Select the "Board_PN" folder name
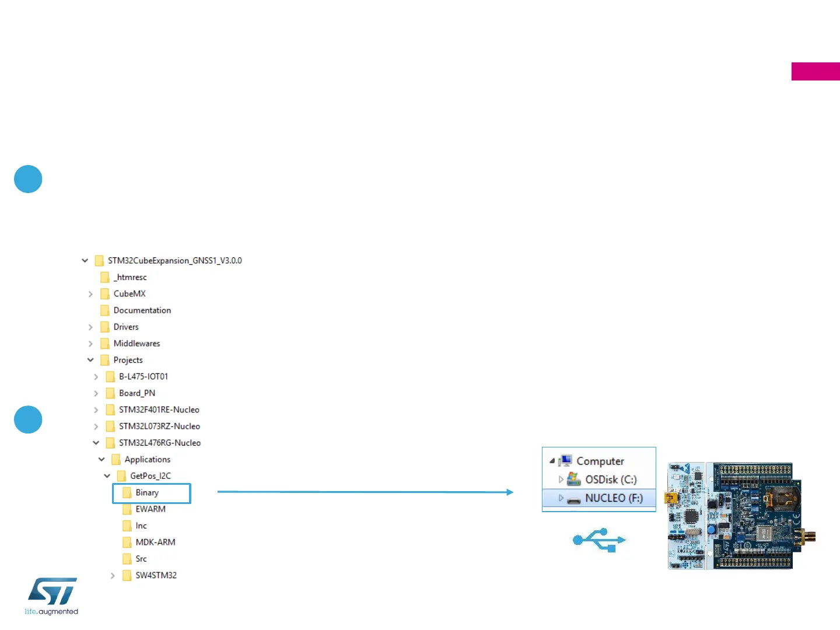This screenshot has width=840, height=630. [137, 393]
